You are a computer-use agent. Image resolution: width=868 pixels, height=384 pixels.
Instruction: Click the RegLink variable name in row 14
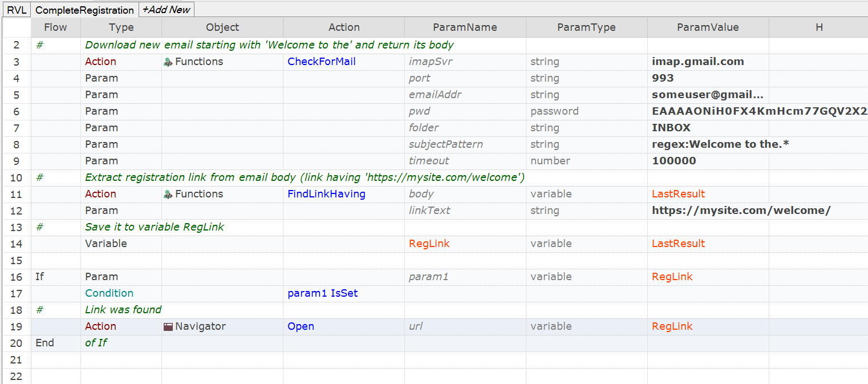[429, 244]
